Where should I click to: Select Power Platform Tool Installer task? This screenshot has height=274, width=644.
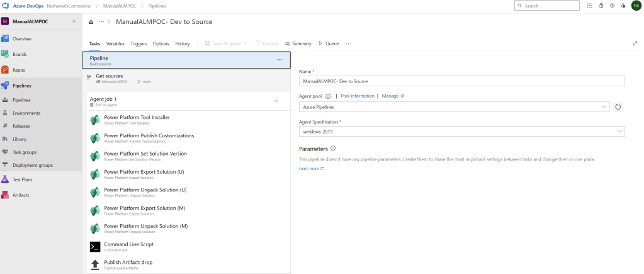[188, 120]
